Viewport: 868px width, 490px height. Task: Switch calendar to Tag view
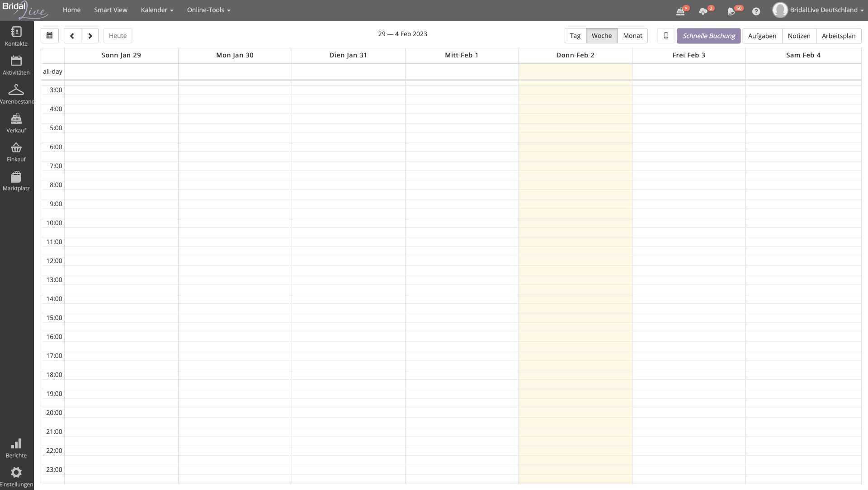pyautogui.click(x=575, y=35)
